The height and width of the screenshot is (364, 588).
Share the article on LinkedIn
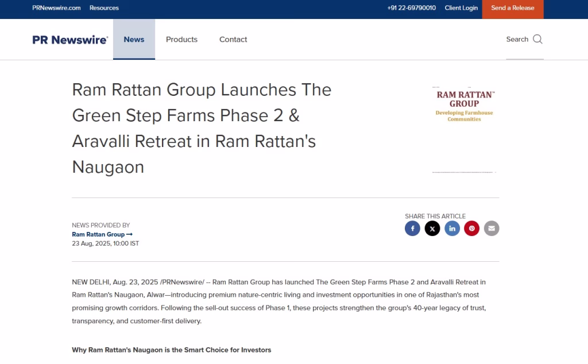[x=452, y=228]
